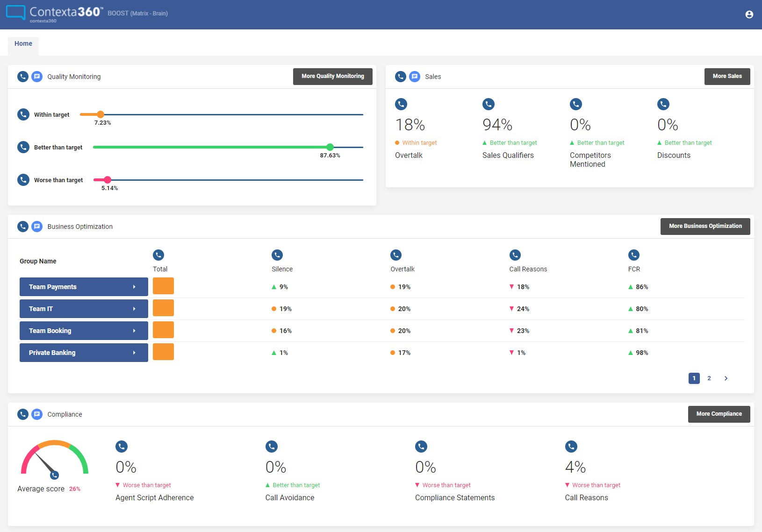This screenshot has width=762, height=532.
Task: Click the Quality Monitoring chat channel icon
Action: coord(37,77)
